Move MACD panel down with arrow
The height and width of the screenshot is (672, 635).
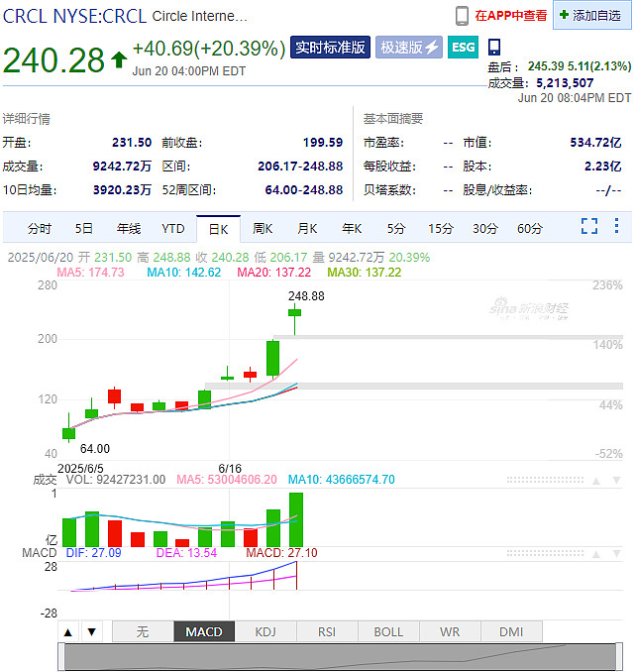pos(616,554)
